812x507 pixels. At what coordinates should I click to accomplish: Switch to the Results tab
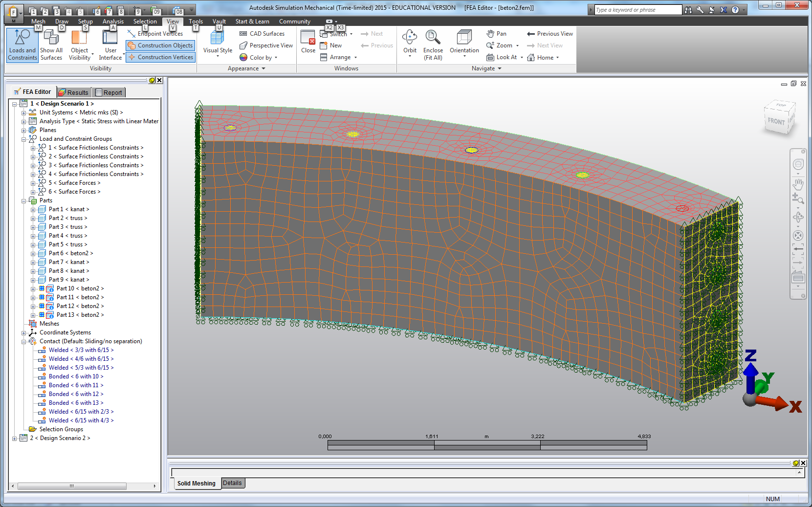(73, 92)
